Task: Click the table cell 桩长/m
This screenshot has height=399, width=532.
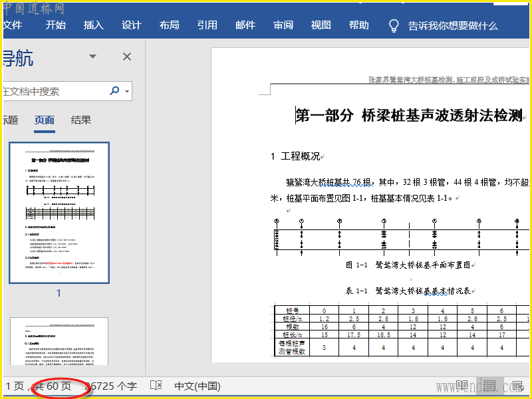Action: pyautogui.click(x=293, y=334)
